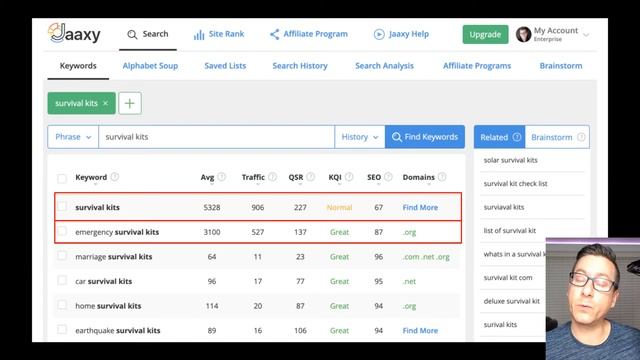Click the Jaaxy Help link
Image resolution: width=640 pixels, height=360 pixels.
click(409, 34)
